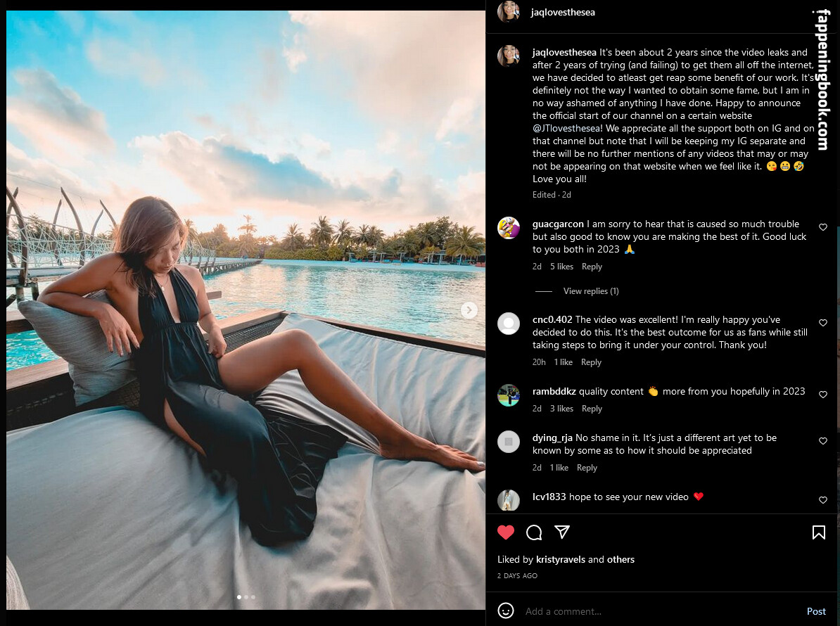Reply to cnc0.402's comment
This screenshot has width=840, height=626.
pyautogui.click(x=592, y=362)
